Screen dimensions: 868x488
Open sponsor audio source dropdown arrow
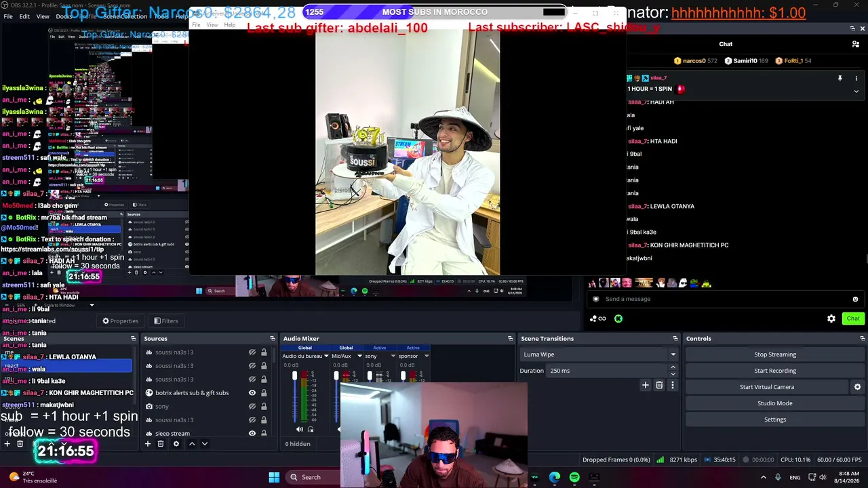click(x=427, y=356)
